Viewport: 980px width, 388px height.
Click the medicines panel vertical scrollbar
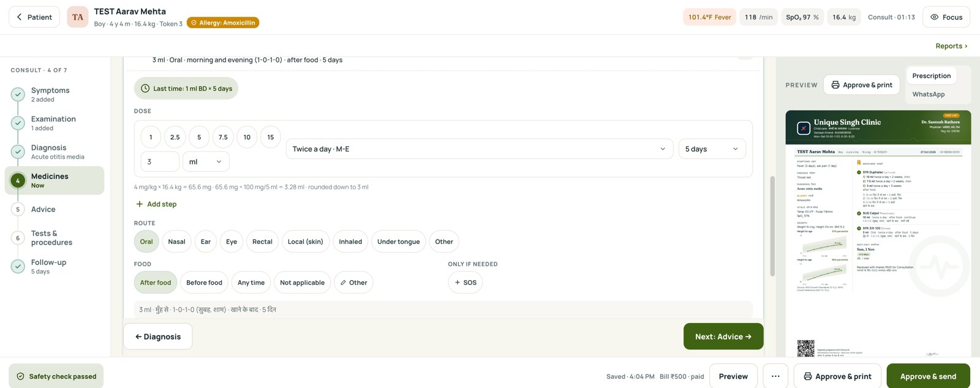coord(772,227)
